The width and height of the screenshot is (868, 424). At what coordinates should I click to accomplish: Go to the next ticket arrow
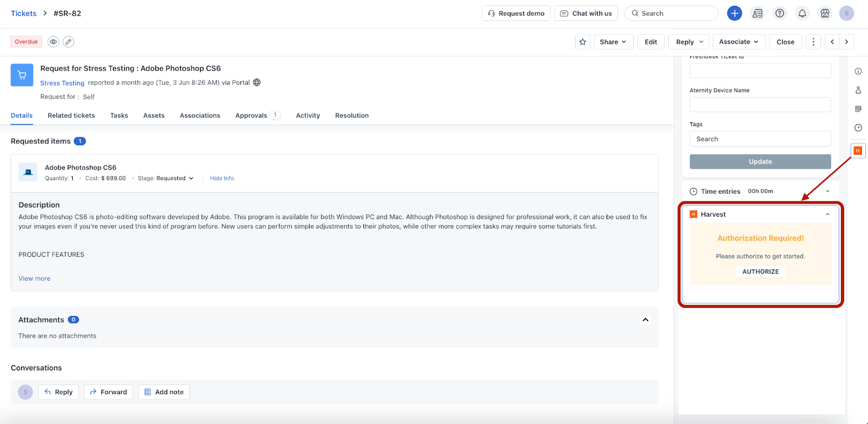(x=847, y=42)
